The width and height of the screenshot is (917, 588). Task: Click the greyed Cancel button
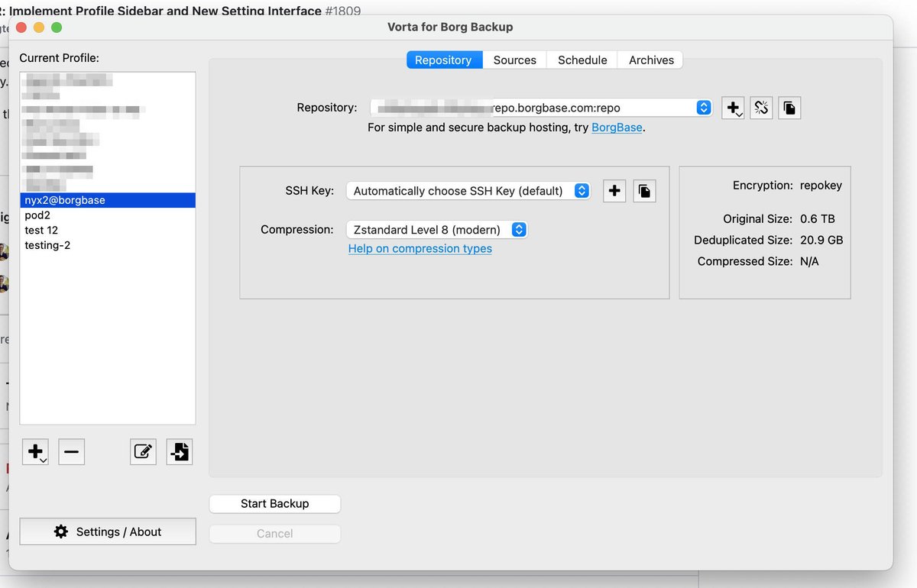(x=275, y=534)
